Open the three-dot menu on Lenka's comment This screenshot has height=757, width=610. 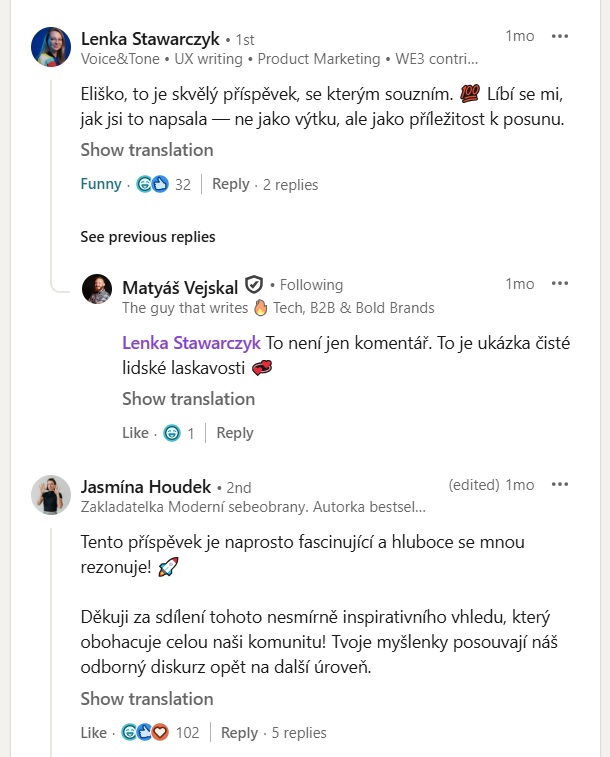click(x=559, y=36)
